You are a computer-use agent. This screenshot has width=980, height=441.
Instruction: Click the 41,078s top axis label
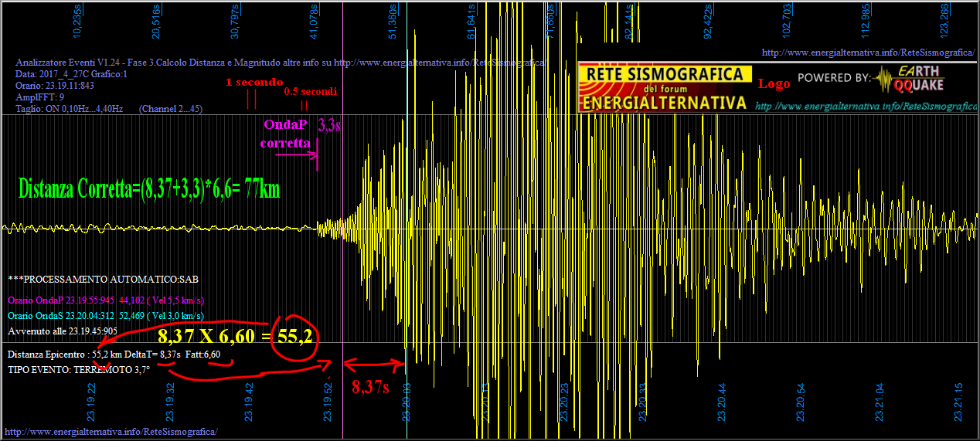point(315,21)
